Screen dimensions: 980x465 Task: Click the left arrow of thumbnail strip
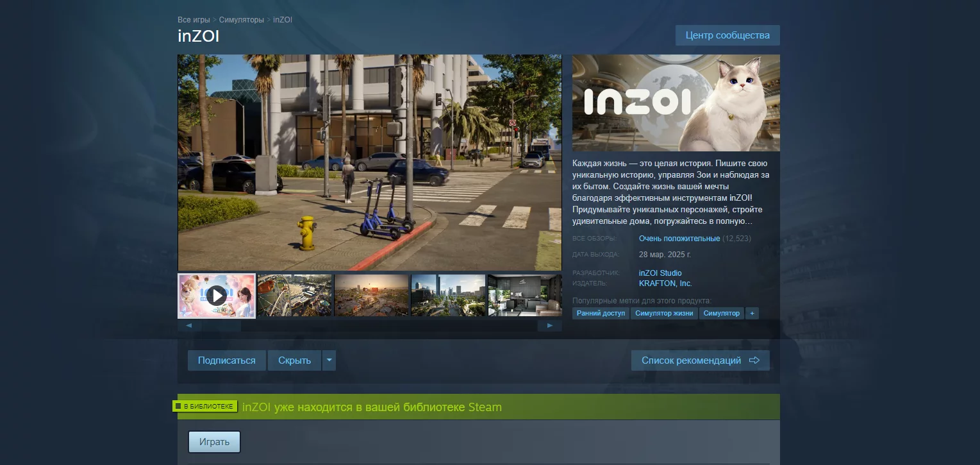188,326
